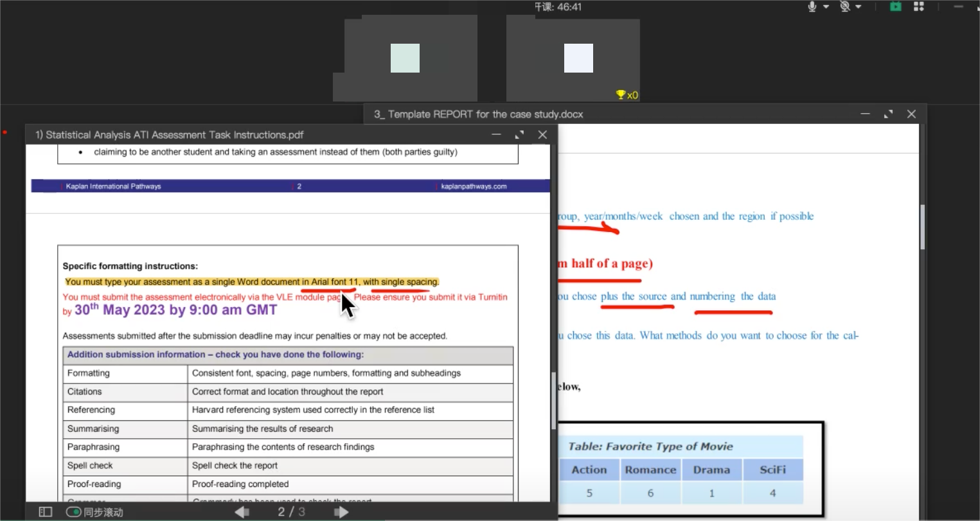
Task: Toggle the sidebar panel icon in PDF viewer
Action: [45, 512]
